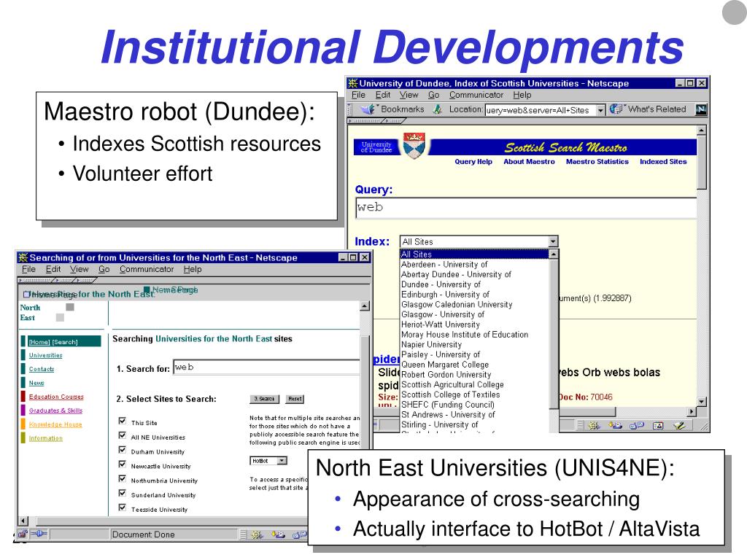Click the Netscape N logo in Dundee window
Viewport: 747px width, 560px height.
(x=701, y=109)
